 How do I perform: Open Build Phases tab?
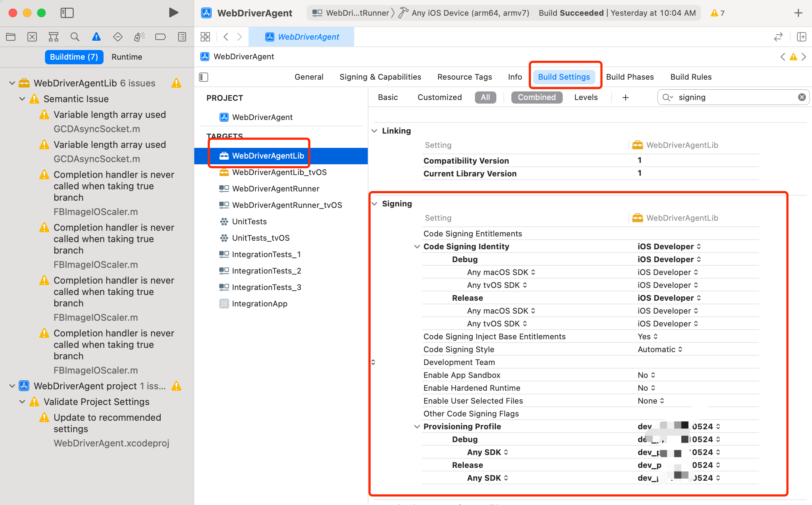[630, 77]
